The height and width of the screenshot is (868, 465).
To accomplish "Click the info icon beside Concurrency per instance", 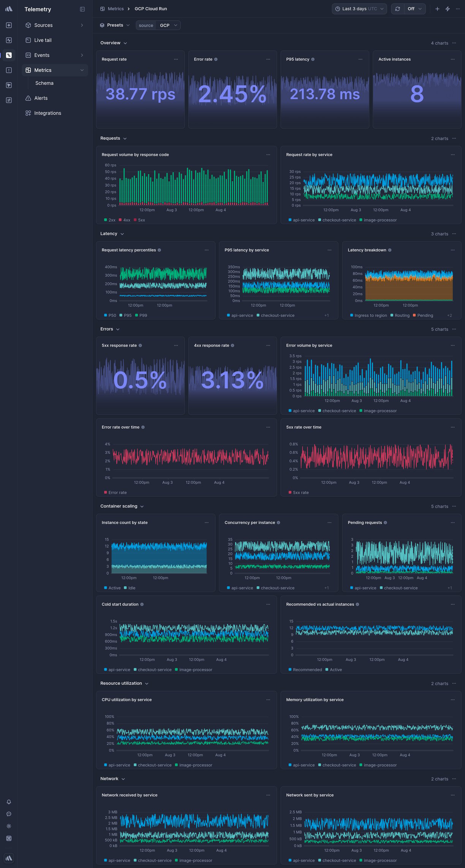I will point(278,522).
